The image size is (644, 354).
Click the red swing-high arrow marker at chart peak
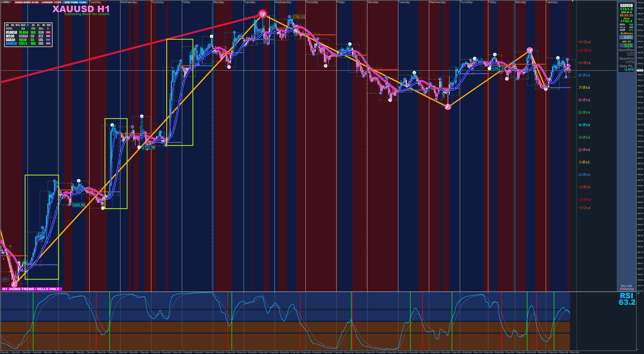coord(262,14)
